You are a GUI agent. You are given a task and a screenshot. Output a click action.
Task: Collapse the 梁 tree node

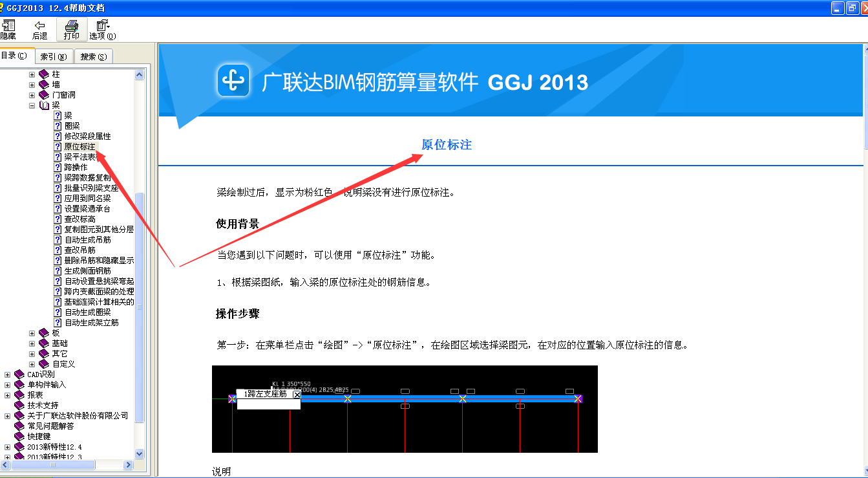[x=32, y=105]
